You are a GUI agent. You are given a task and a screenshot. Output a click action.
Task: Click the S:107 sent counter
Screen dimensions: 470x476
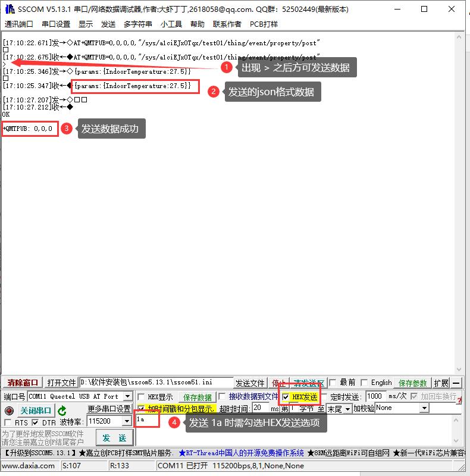(x=71, y=466)
